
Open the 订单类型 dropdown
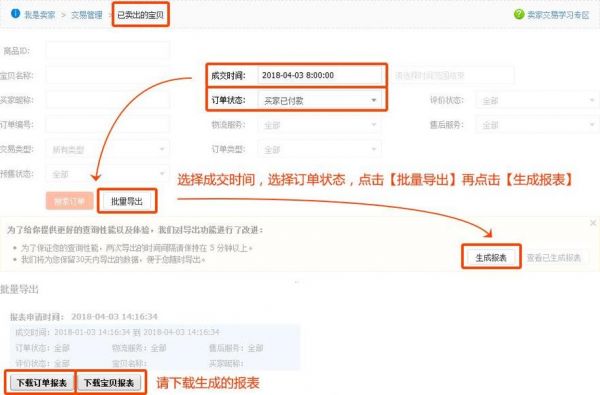point(320,149)
